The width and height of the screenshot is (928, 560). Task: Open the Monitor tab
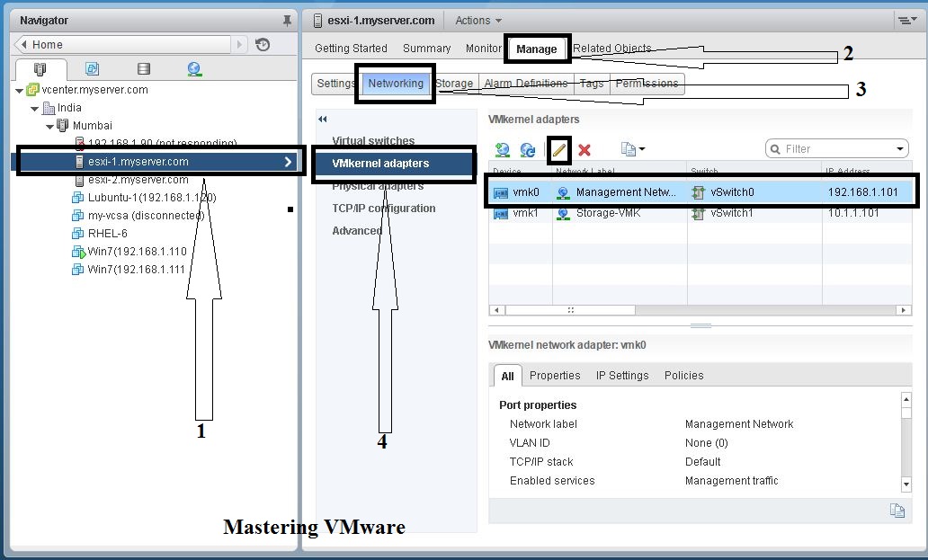click(484, 49)
